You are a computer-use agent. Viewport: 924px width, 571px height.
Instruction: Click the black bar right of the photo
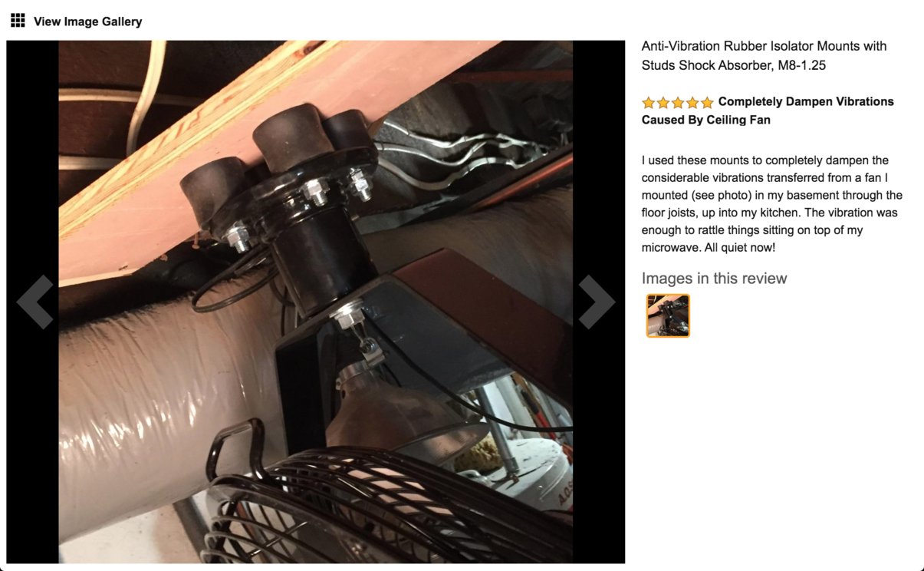coord(599,302)
